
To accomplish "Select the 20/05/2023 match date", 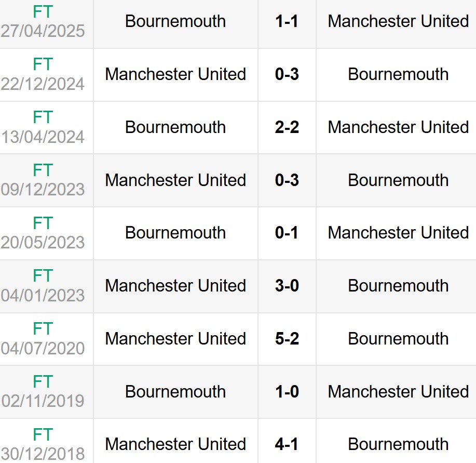I will coord(43,243).
